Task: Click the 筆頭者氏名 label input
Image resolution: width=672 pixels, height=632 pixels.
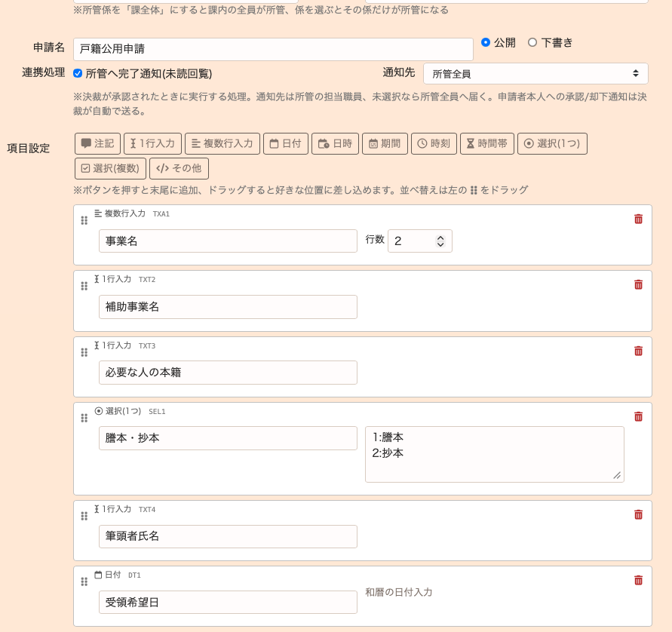Action: [x=228, y=536]
